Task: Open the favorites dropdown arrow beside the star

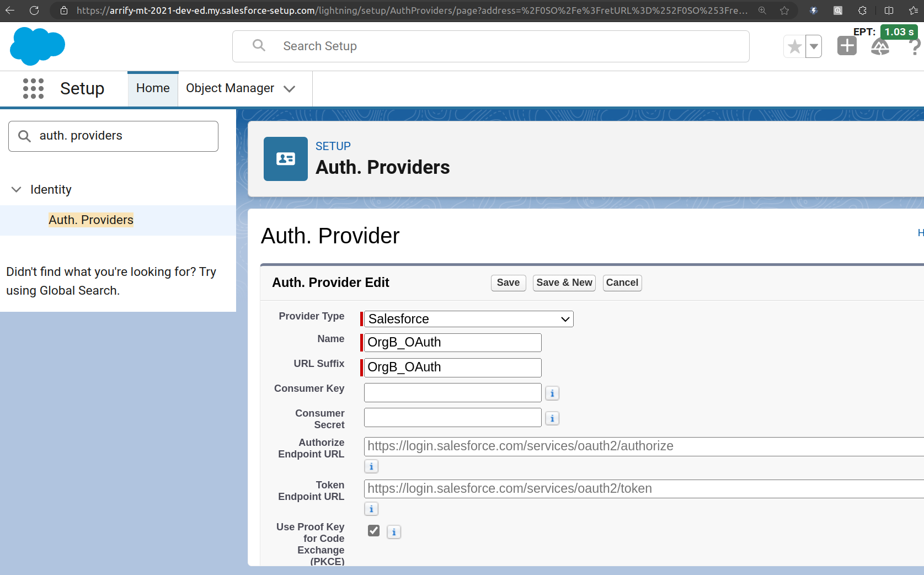Action: [813, 46]
